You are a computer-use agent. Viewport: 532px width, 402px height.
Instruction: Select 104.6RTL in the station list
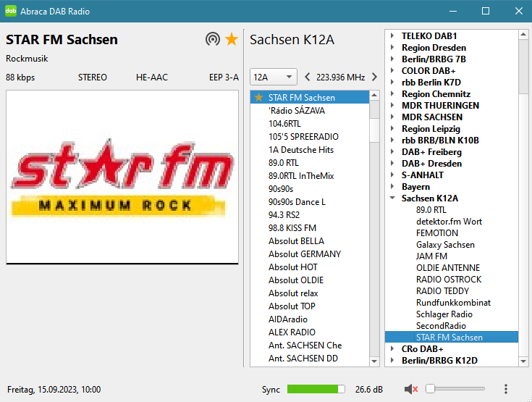point(284,124)
